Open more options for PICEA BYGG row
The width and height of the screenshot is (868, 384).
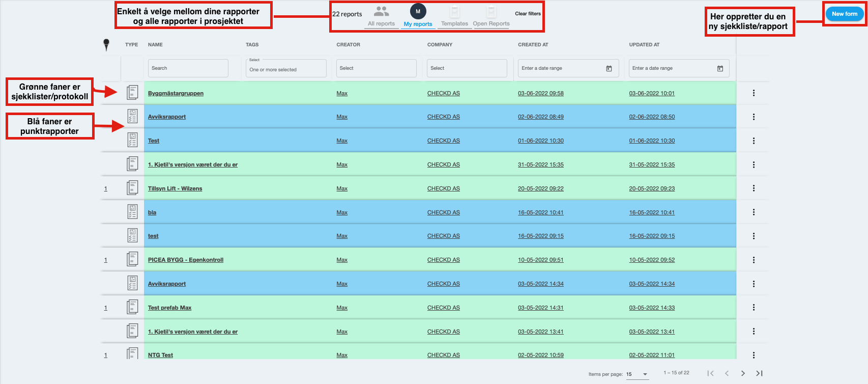coord(754,260)
